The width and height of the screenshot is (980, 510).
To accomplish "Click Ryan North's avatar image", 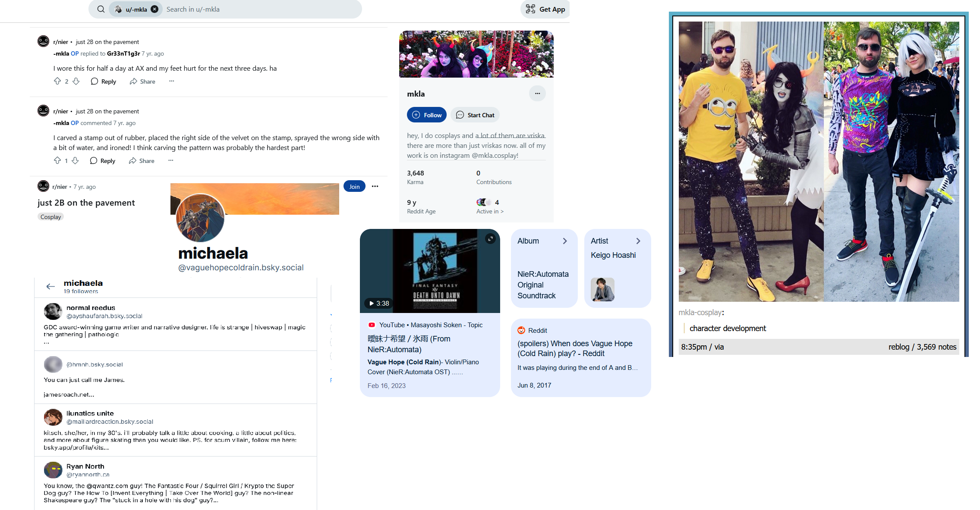I will [x=53, y=470].
